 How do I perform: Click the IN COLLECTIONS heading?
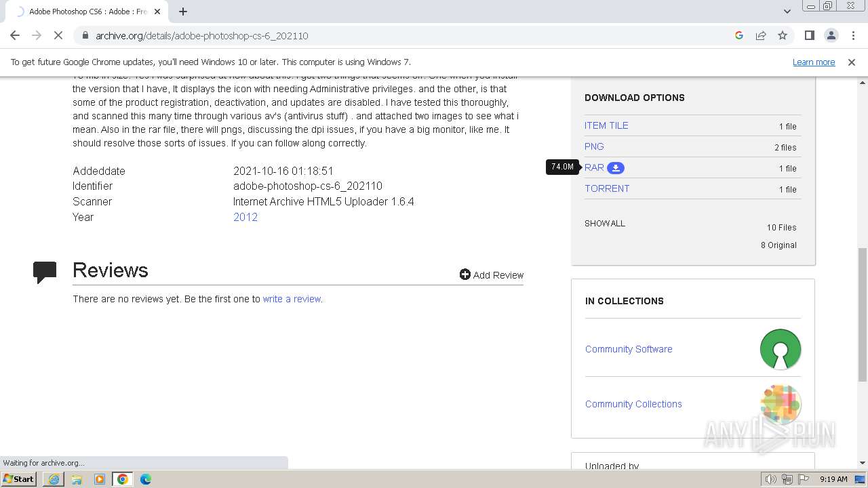625,301
